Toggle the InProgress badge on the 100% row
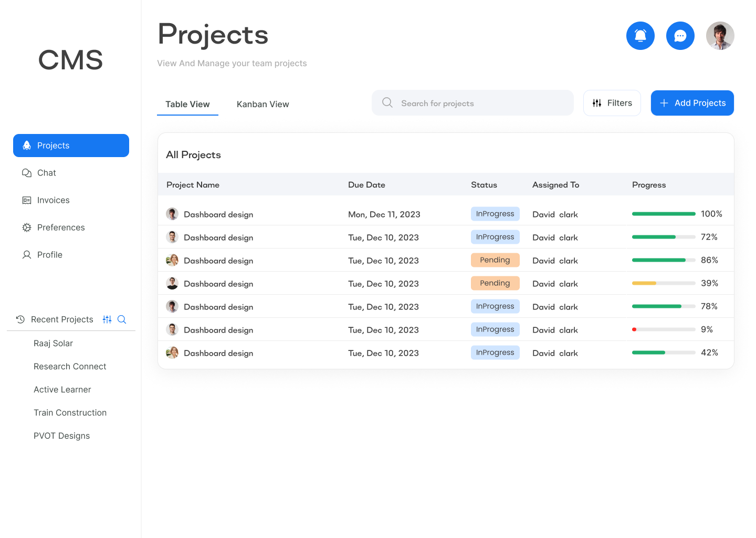Viewport: 756px width, 538px height. 495,213
